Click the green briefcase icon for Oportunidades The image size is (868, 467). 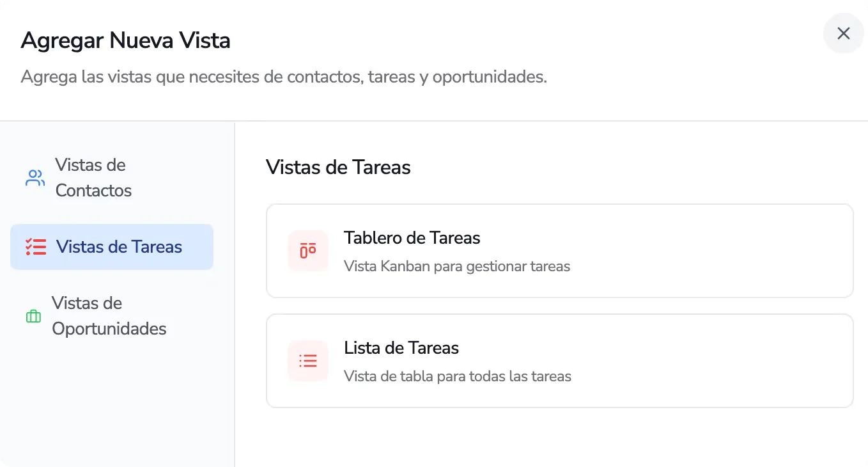tap(34, 316)
